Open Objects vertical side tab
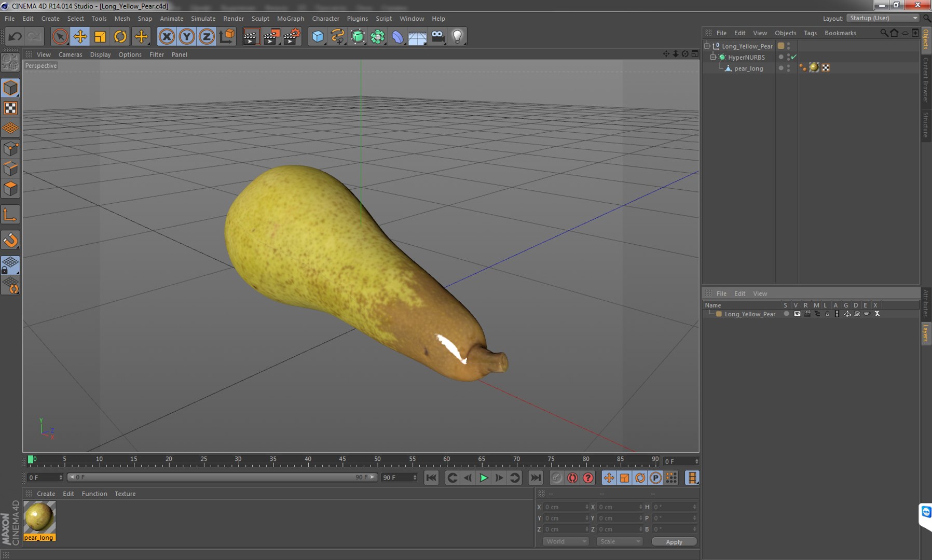The image size is (932, 560). tap(926, 40)
